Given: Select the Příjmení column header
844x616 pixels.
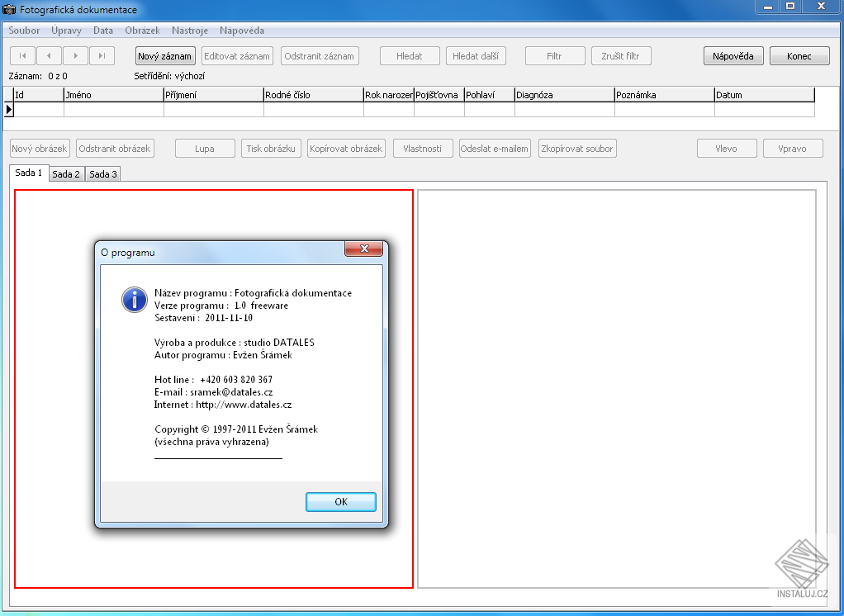Looking at the screenshot, I should tap(214, 95).
